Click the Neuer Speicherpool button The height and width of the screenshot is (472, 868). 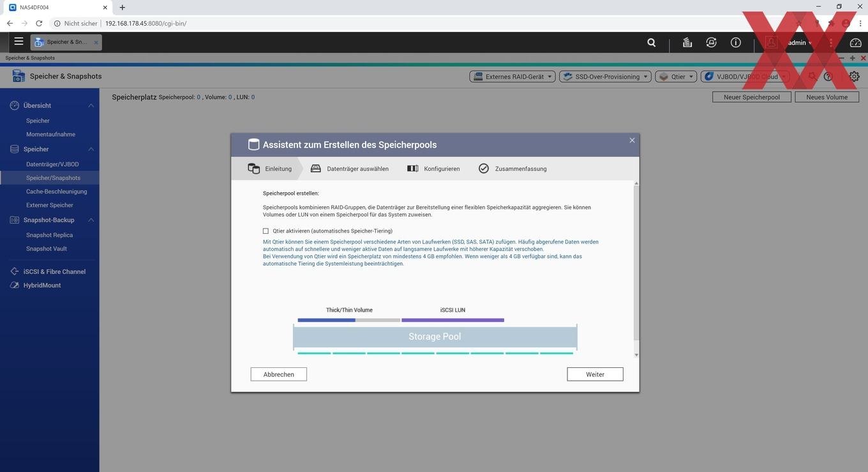(x=752, y=97)
